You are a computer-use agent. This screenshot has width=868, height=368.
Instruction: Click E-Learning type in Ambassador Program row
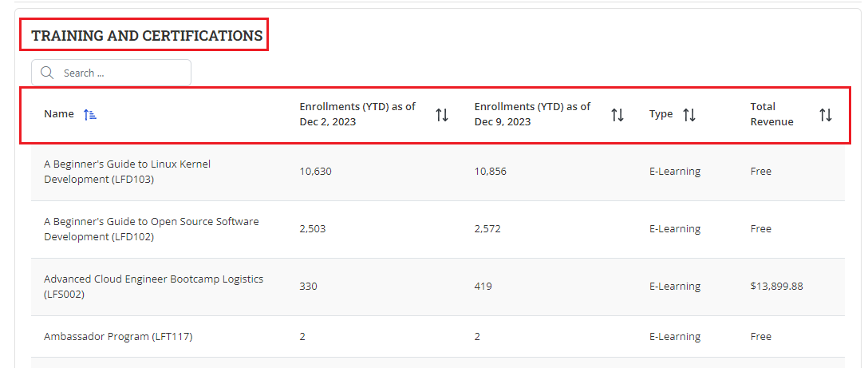click(674, 337)
